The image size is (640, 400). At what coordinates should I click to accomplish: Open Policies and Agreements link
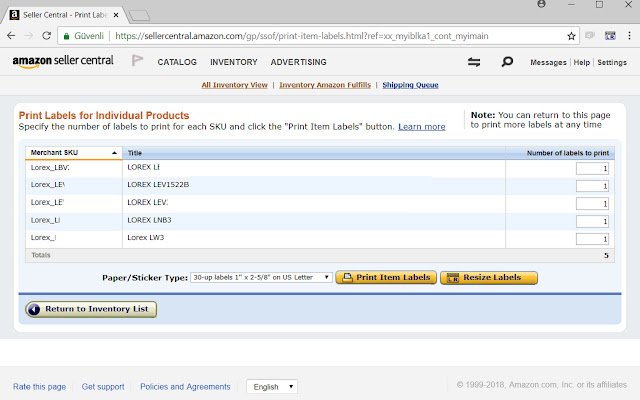click(x=185, y=387)
